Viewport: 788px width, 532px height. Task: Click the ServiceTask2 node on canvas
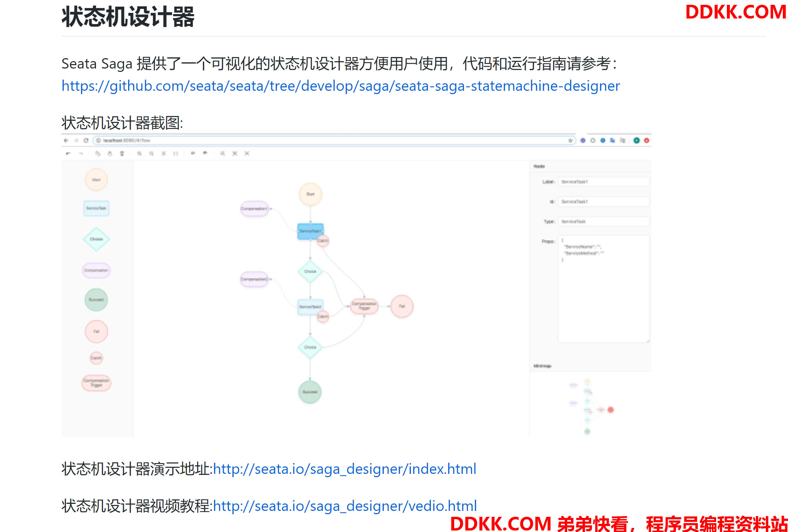click(x=310, y=307)
